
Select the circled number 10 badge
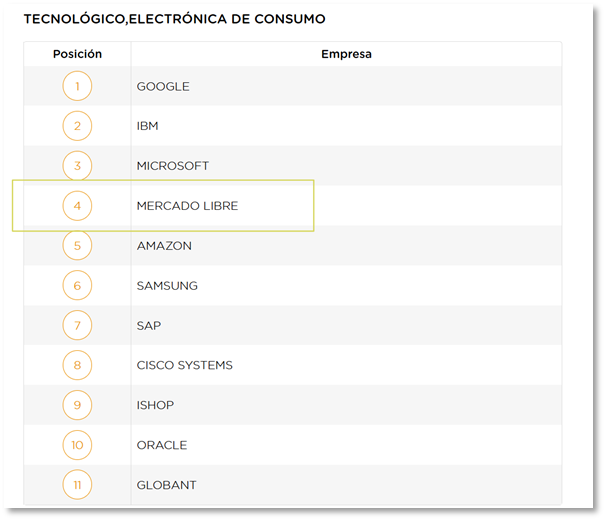(x=77, y=445)
